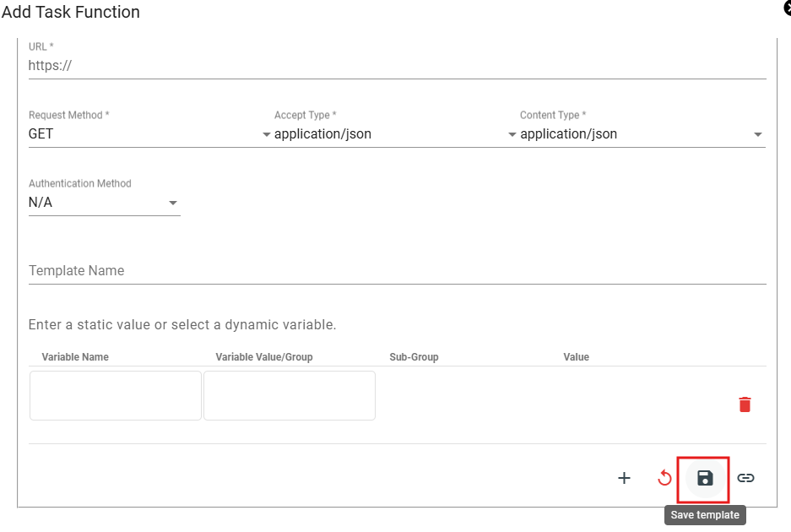Click into the Template Name field
This screenshot has width=791, height=532.
[397, 271]
